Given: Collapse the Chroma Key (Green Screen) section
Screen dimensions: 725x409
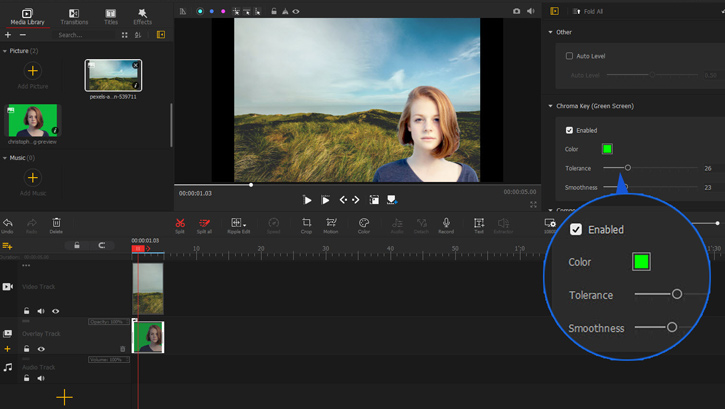Looking at the screenshot, I should pyautogui.click(x=551, y=106).
